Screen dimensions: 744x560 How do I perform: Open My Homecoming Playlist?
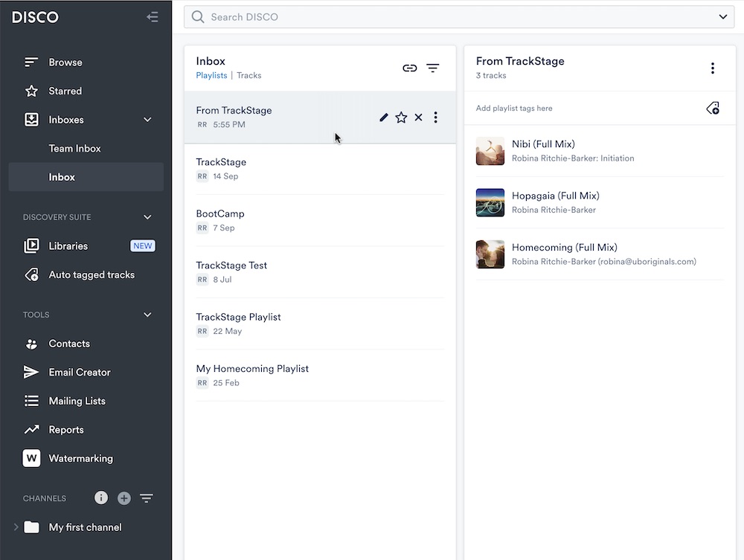pyautogui.click(x=320, y=376)
